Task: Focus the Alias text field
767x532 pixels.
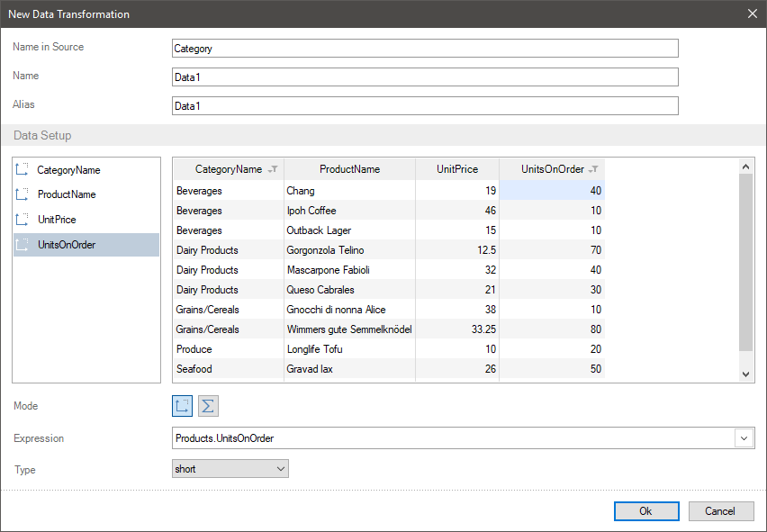Action: 424,106
